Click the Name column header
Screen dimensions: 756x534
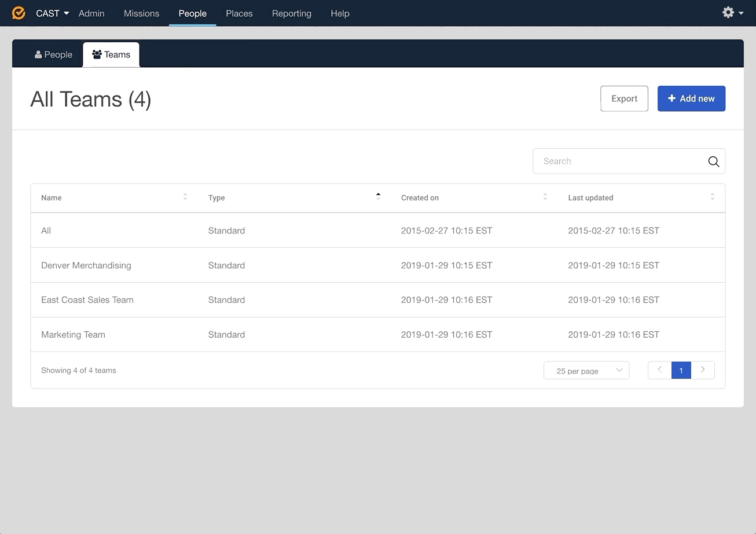click(52, 197)
